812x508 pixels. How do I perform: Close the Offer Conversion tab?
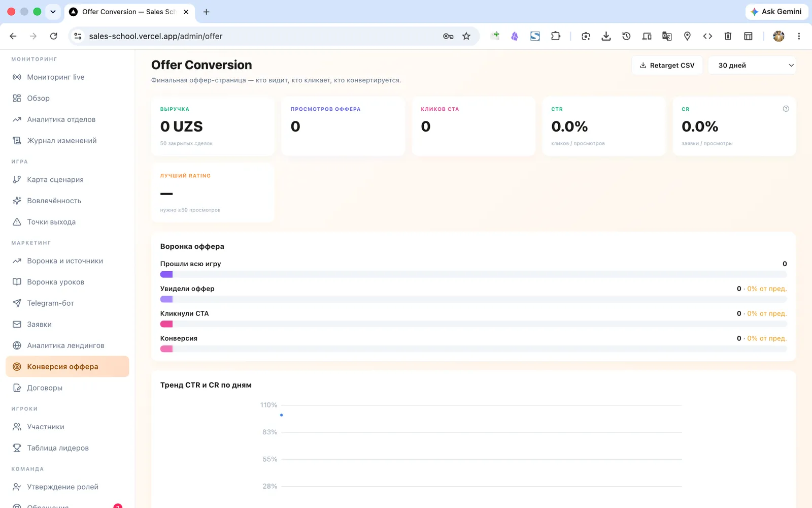pyautogui.click(x=186, y=12)
